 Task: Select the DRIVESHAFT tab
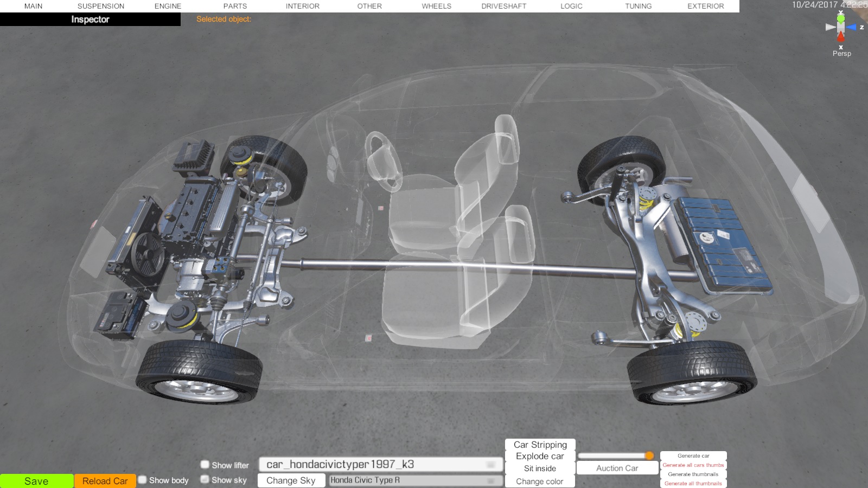coord(503,6)
